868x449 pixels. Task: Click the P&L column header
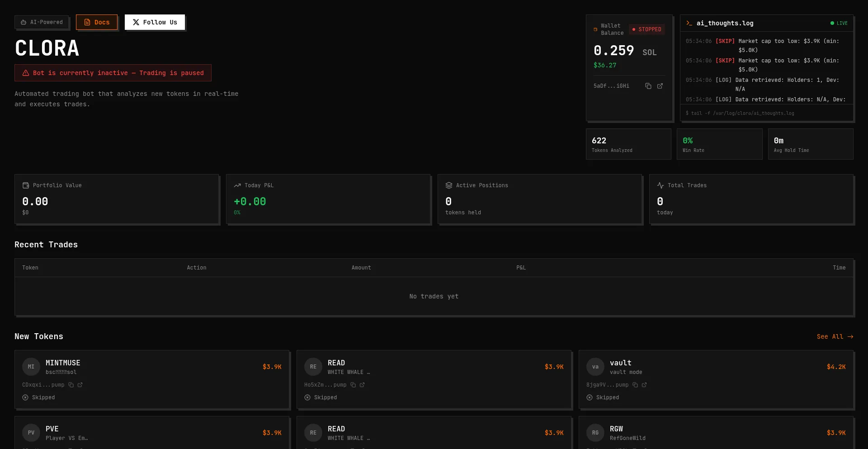pos(521,268)
